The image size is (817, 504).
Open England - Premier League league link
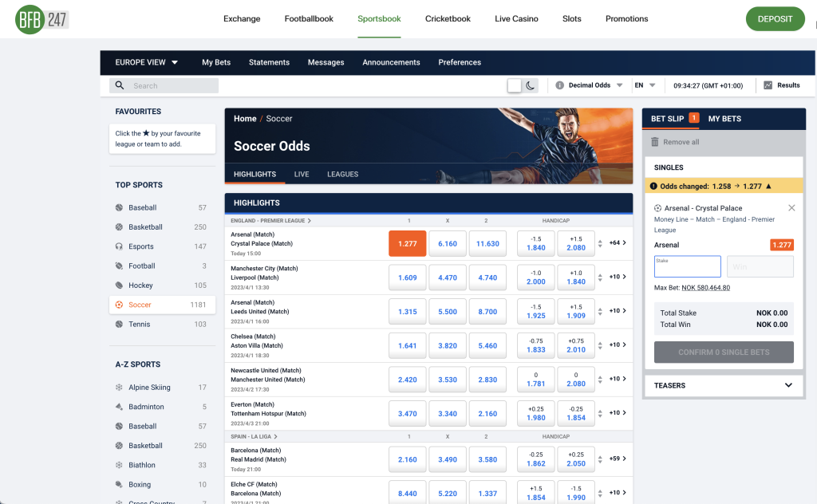(270, 221)
